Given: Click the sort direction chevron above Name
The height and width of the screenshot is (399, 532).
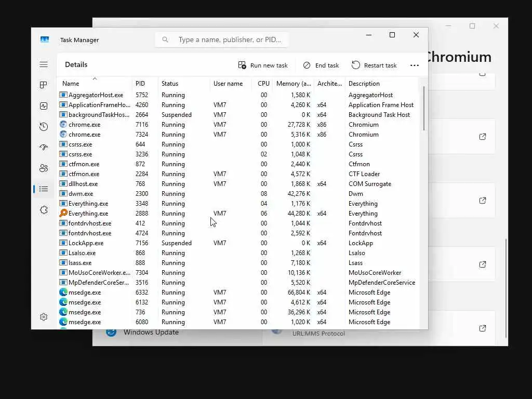Looking at the screenshot, I should point(95,78).
